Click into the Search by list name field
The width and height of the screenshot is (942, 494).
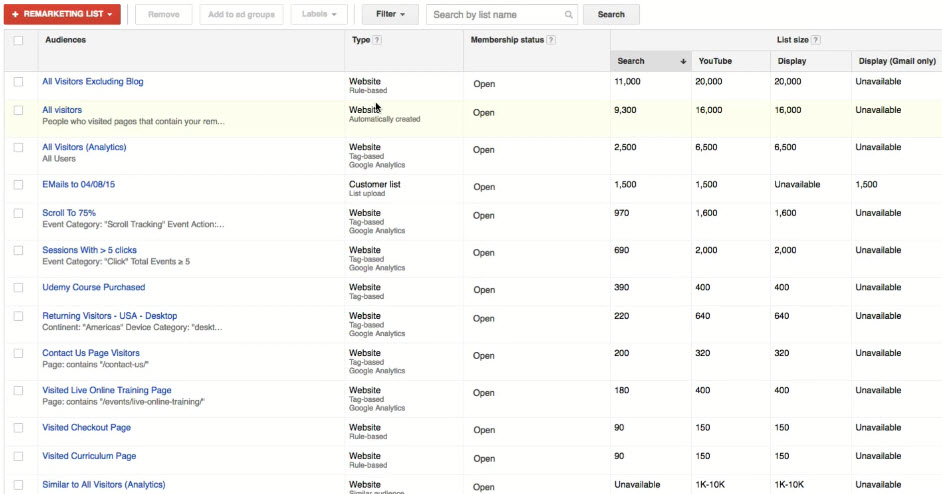click(497, 15)
